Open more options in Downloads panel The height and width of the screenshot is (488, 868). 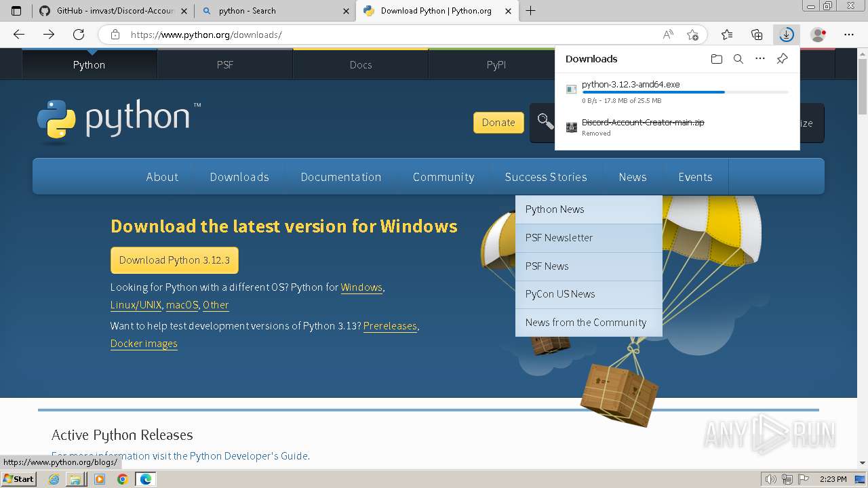tap(760, 59)
